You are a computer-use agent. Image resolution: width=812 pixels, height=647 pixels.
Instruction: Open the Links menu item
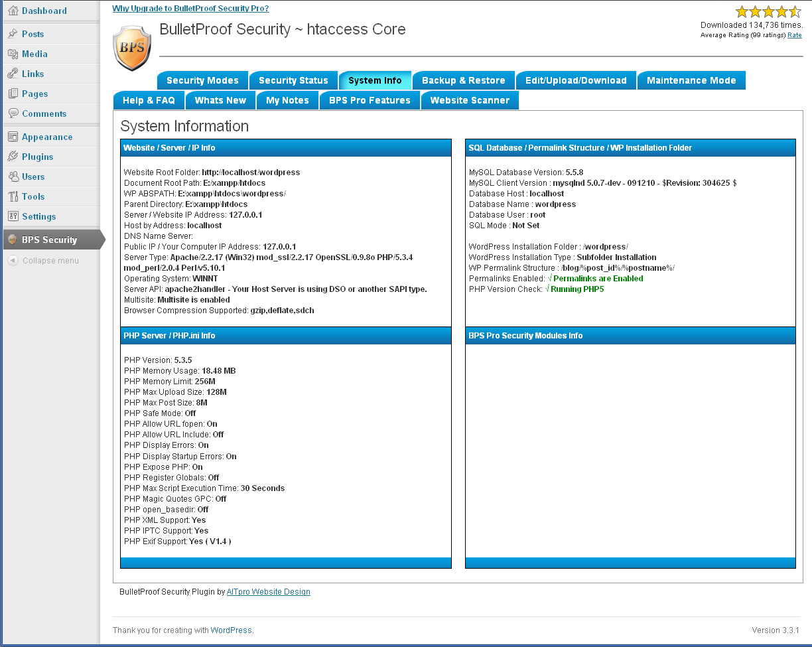(33, 74)
